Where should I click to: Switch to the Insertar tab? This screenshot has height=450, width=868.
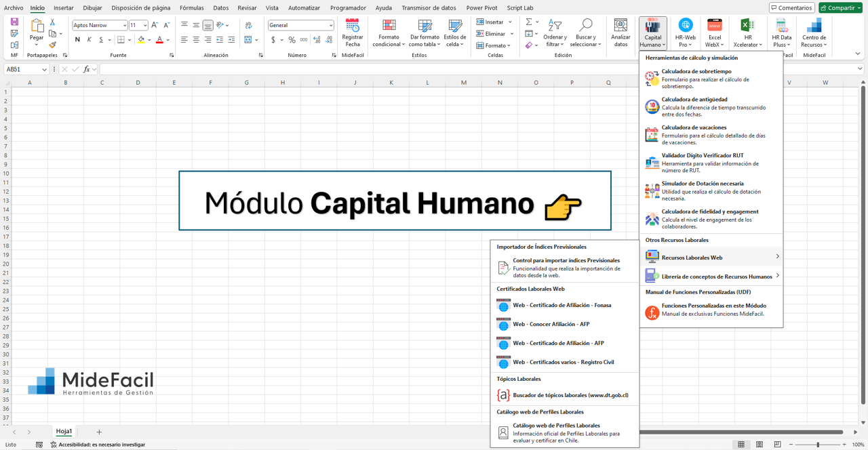click(64, 8)
